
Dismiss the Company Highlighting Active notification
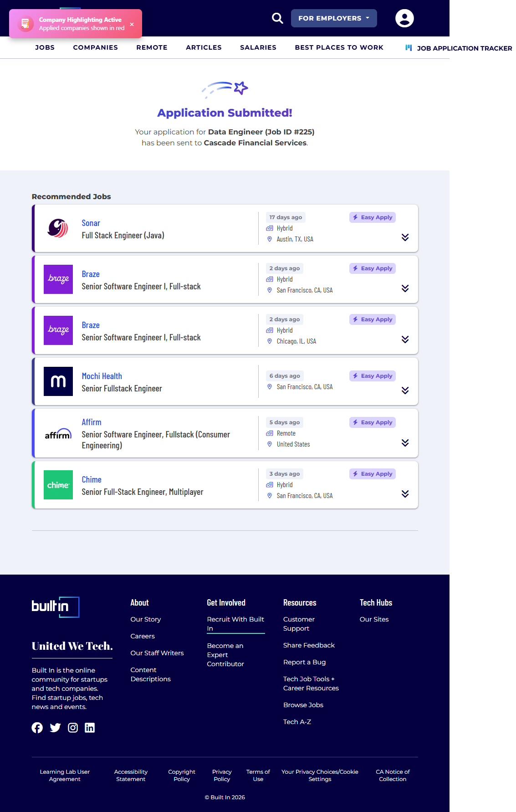click(132, 24)
